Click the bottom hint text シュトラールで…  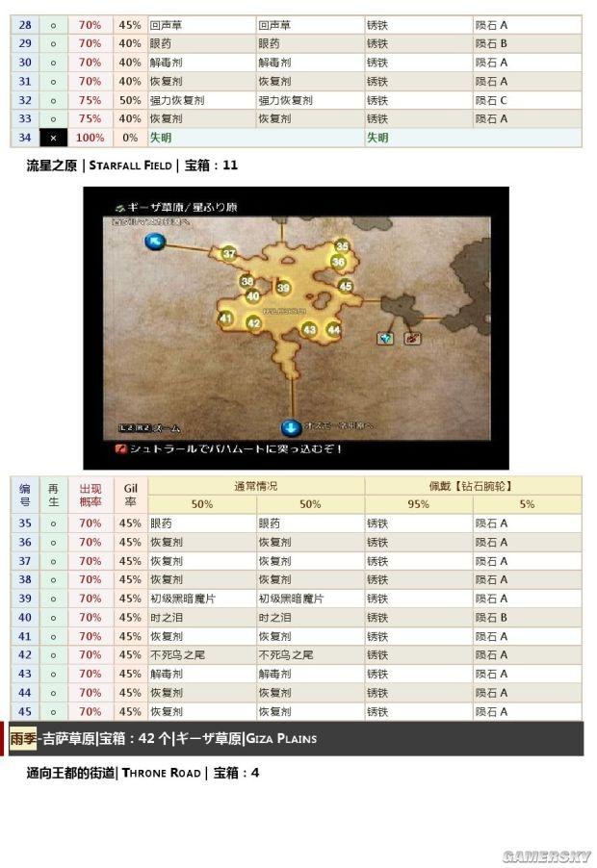click(x=236, y=448)
